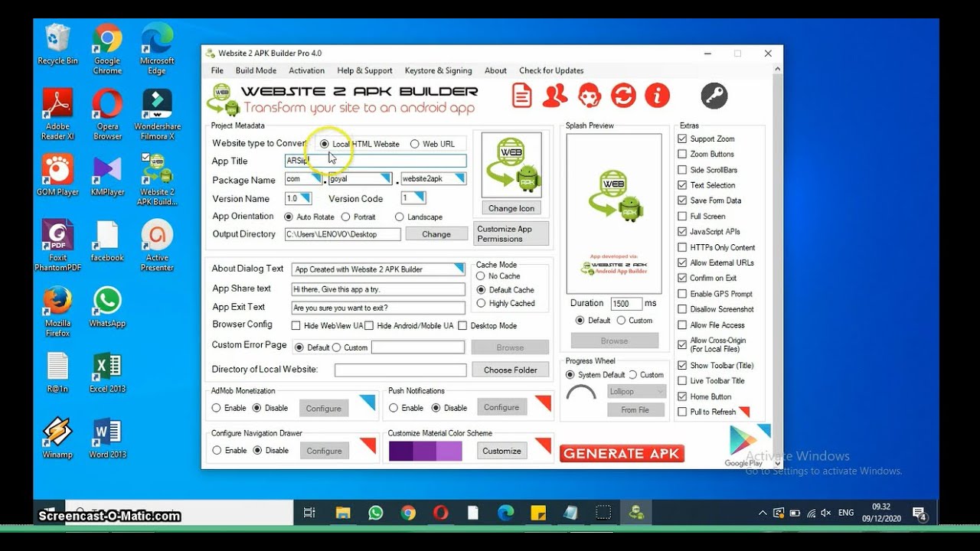This screenshot has height=551, width=980.
Task: Click the Change Icon button
Action: 511,208
